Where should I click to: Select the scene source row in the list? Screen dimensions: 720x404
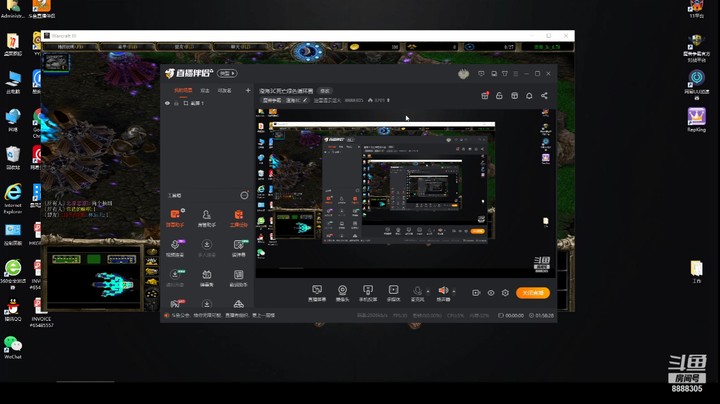[208, 103]
